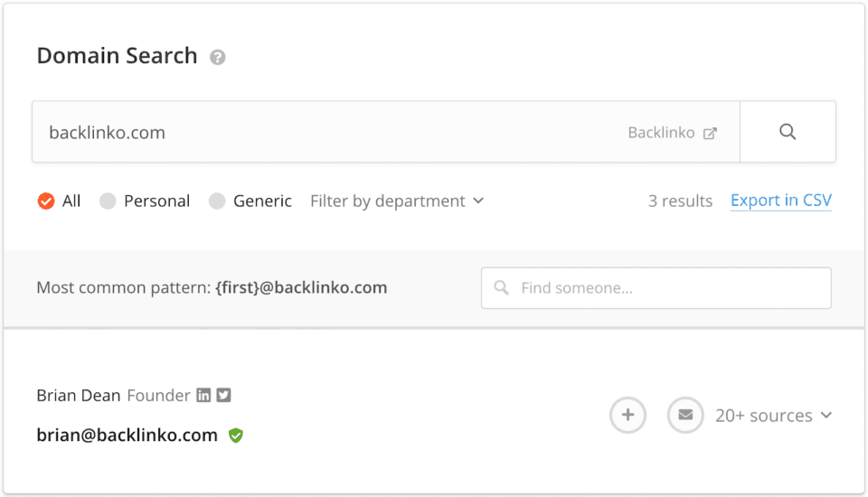Open Backlinko website via external link icon

(711, 133)
